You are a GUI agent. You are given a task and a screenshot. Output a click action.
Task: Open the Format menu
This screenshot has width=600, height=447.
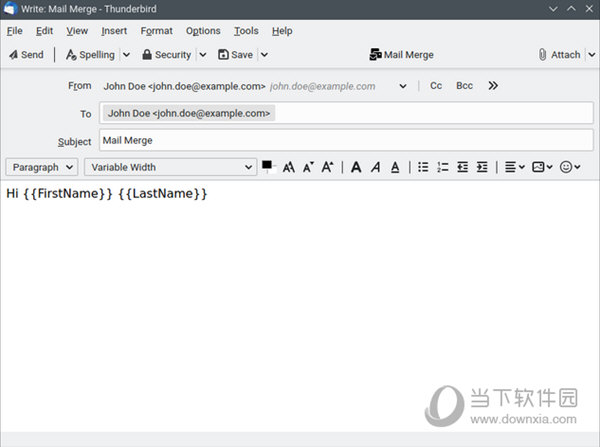157,31
